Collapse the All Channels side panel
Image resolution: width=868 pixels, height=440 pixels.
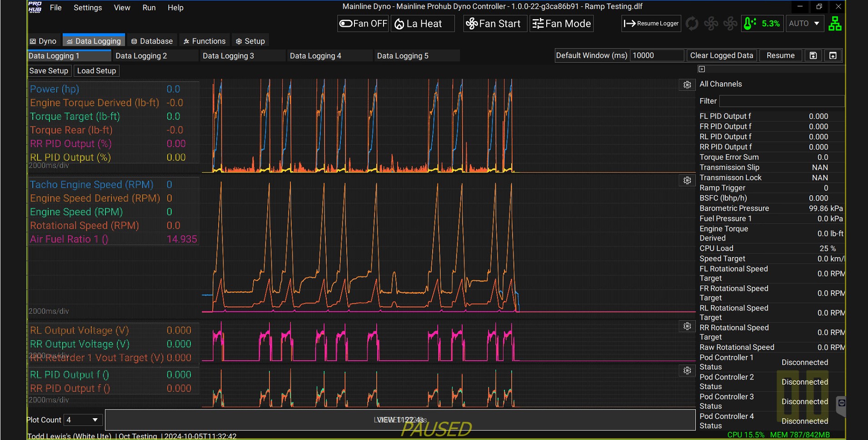[702, 69]
